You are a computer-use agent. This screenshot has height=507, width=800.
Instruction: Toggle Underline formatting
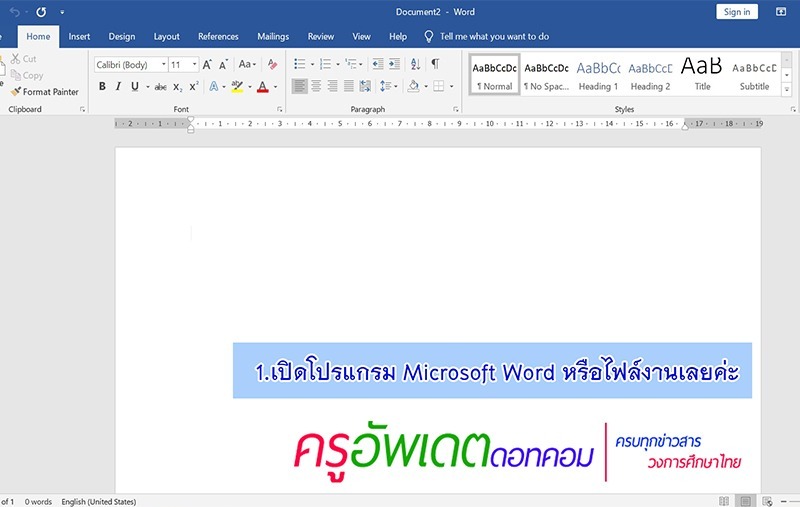tap(135, 86)
